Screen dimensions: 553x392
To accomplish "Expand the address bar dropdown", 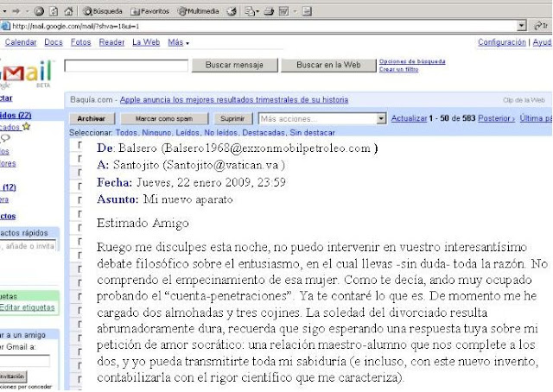I will [522, 26].
